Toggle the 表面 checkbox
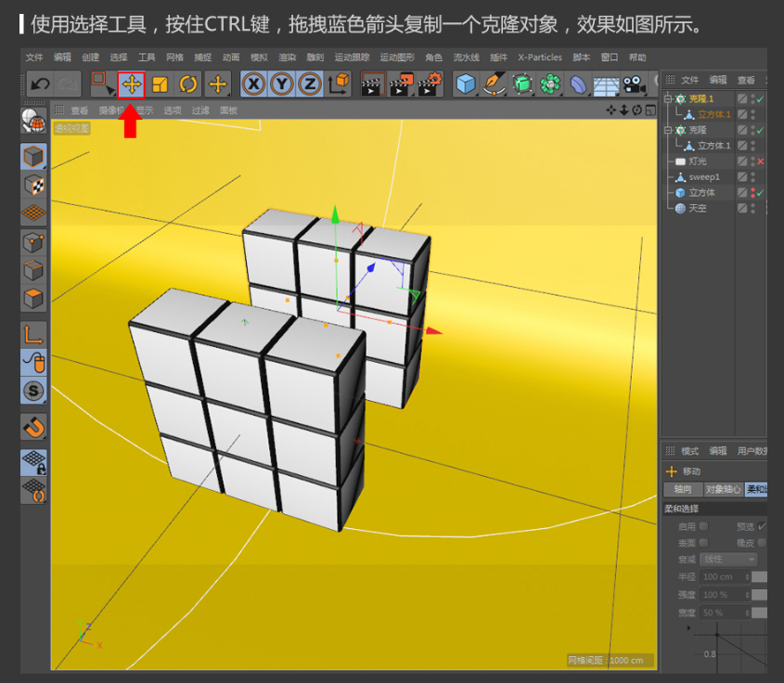Screen dimensions: 784x683 [703, 542]
